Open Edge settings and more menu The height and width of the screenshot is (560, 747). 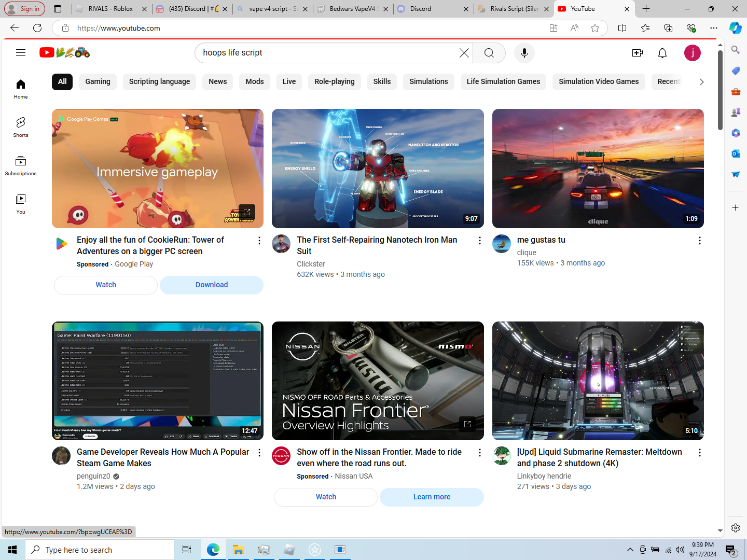(x=714, y=28)
